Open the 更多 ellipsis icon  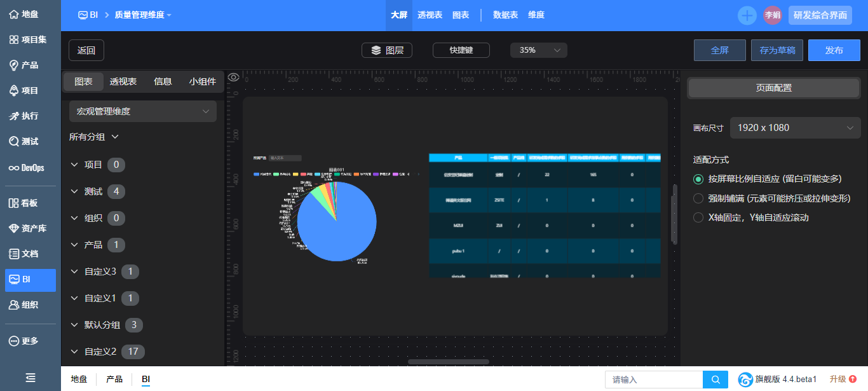(13, 341)
